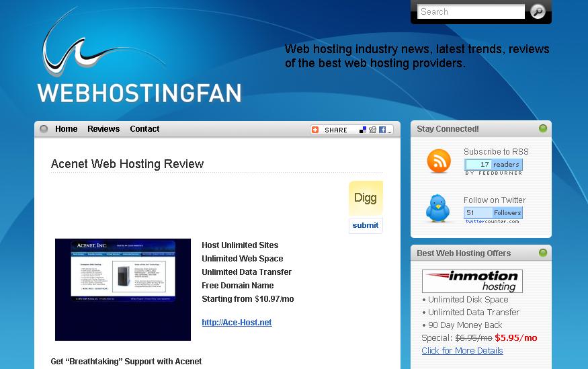
Task: Go to the Home menu item
Action: point(67,129)
